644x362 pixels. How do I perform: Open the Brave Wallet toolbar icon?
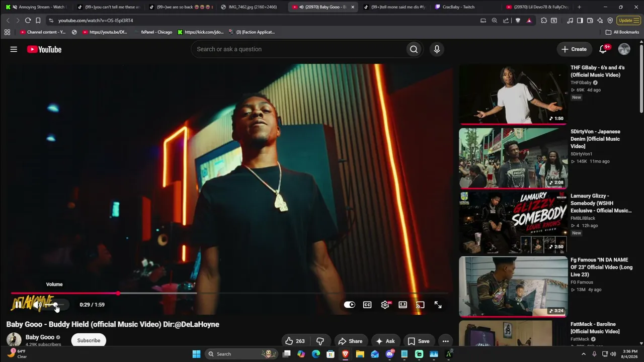click(x=590, y=21)
